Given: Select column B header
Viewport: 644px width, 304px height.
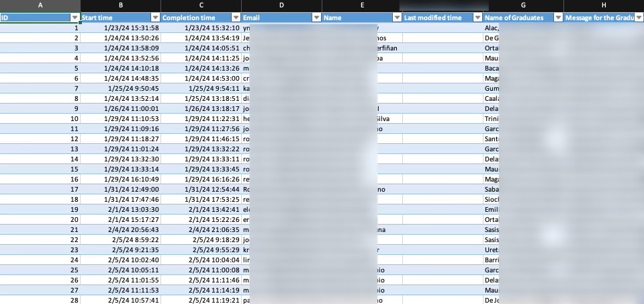Looking at the screenshot, I should 120,5.
